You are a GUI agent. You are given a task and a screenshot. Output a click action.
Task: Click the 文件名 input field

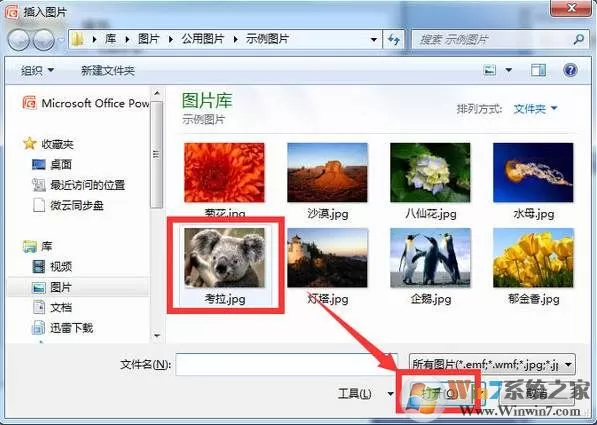[x=287, y=364]
